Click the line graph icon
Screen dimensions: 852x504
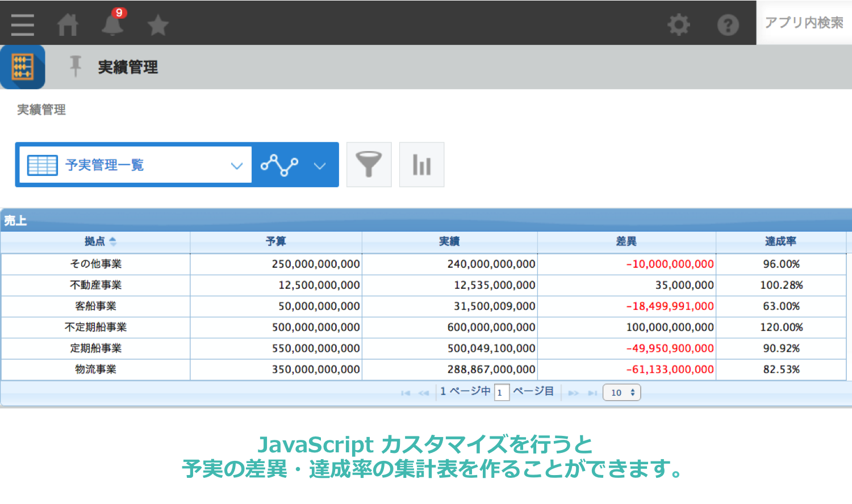click(x=279, y=165)
